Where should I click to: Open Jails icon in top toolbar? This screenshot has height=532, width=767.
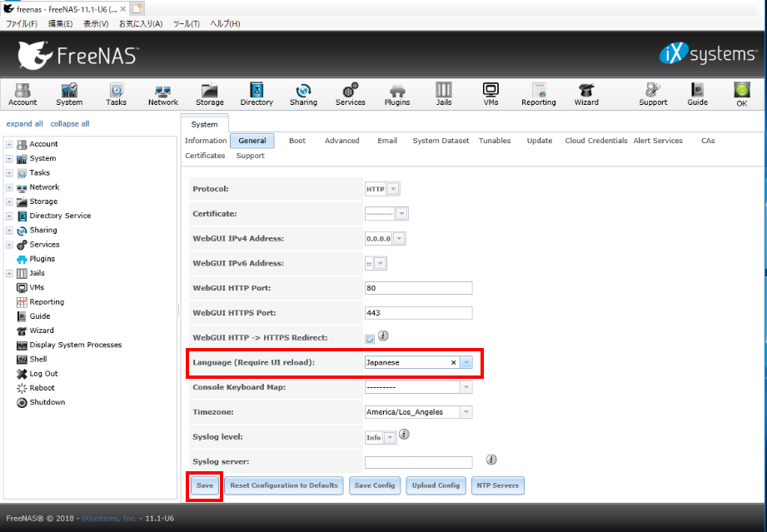(x=444, y=94)
